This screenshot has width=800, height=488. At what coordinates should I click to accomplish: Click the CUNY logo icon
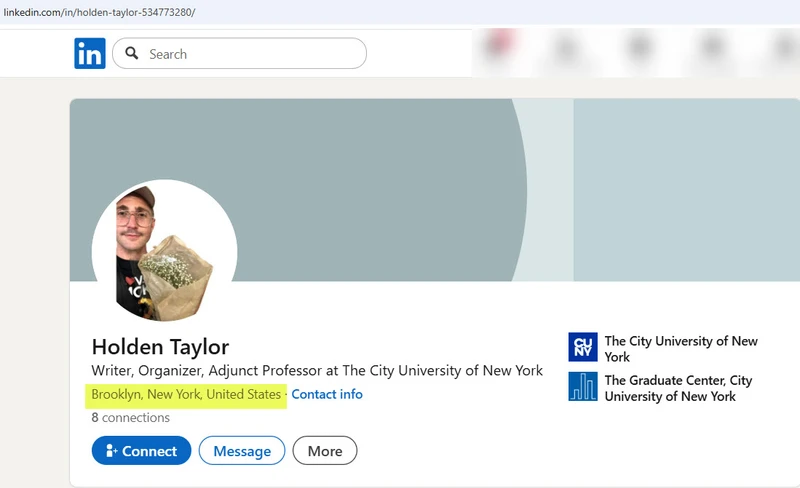tap(583, 347)
